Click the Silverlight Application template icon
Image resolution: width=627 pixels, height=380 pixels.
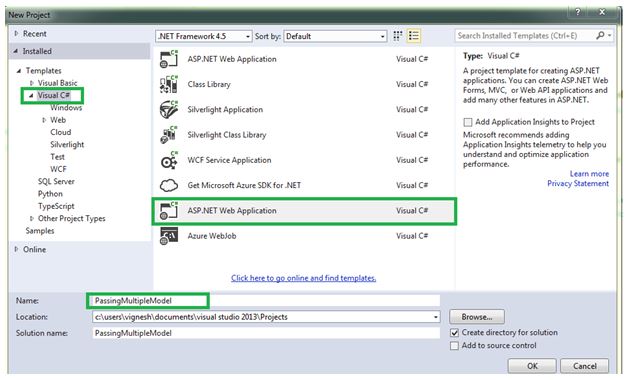(x=169, y=110)
